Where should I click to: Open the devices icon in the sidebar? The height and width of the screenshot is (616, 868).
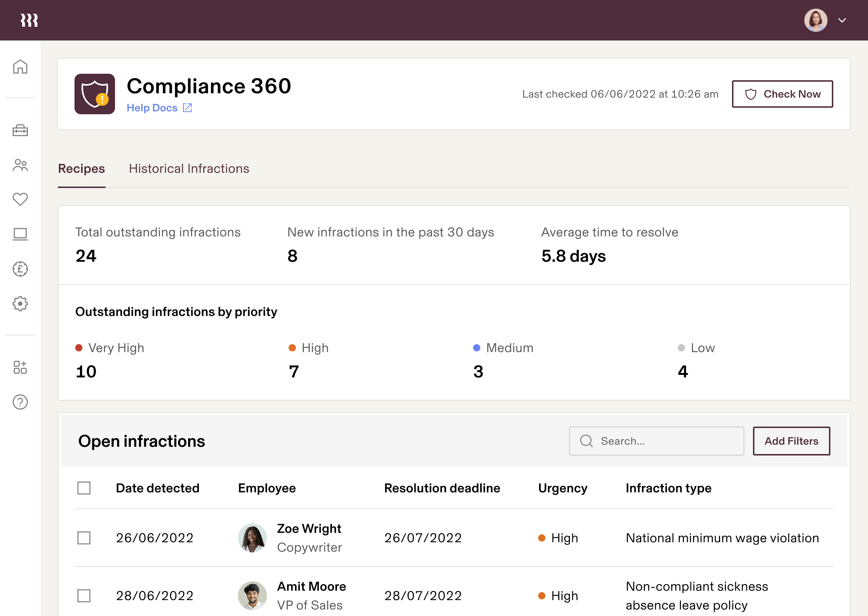pos(20,234)
